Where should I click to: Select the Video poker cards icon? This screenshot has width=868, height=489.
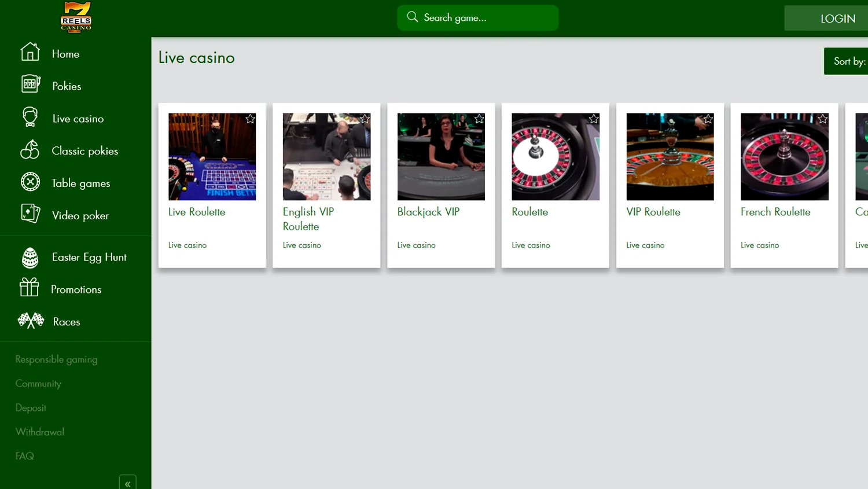(x=30, y=214)
